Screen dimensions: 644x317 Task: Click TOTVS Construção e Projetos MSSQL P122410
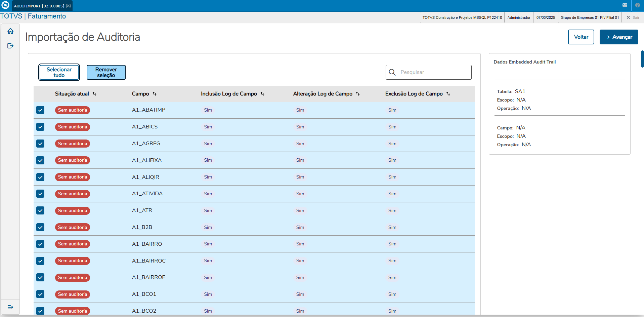coord(462,17)
